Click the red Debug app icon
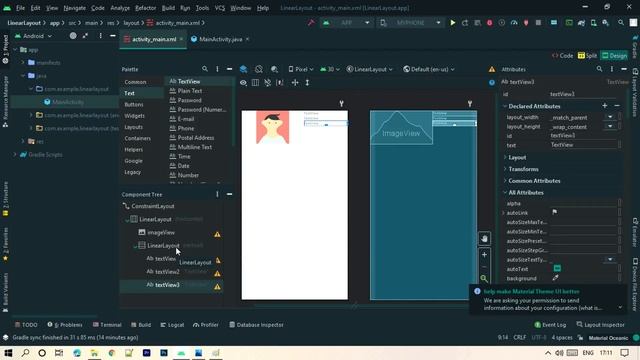This screenshot has height=360, width=640. (489, 23)
